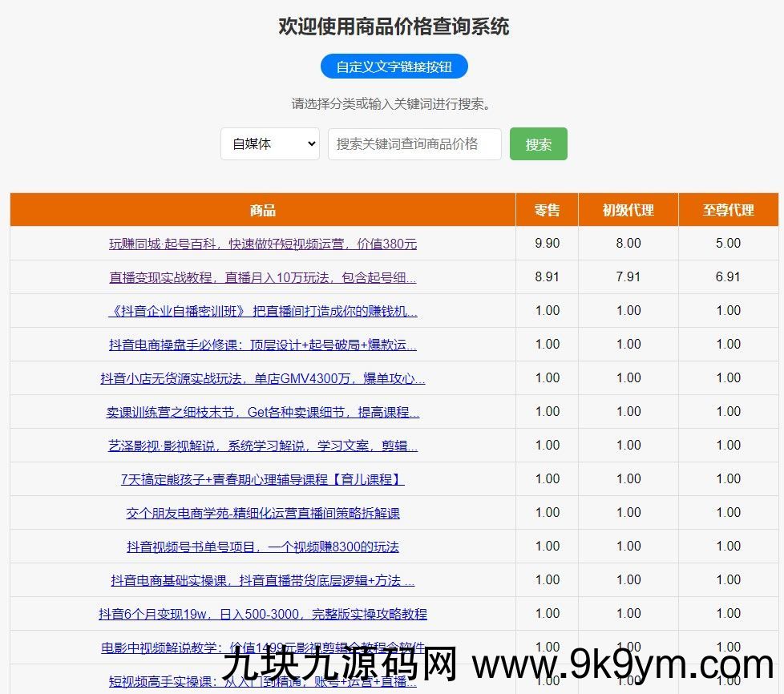
Task: Open the 抖音小店无货源实战玩法 link
Action: click(x=263, y=378)
